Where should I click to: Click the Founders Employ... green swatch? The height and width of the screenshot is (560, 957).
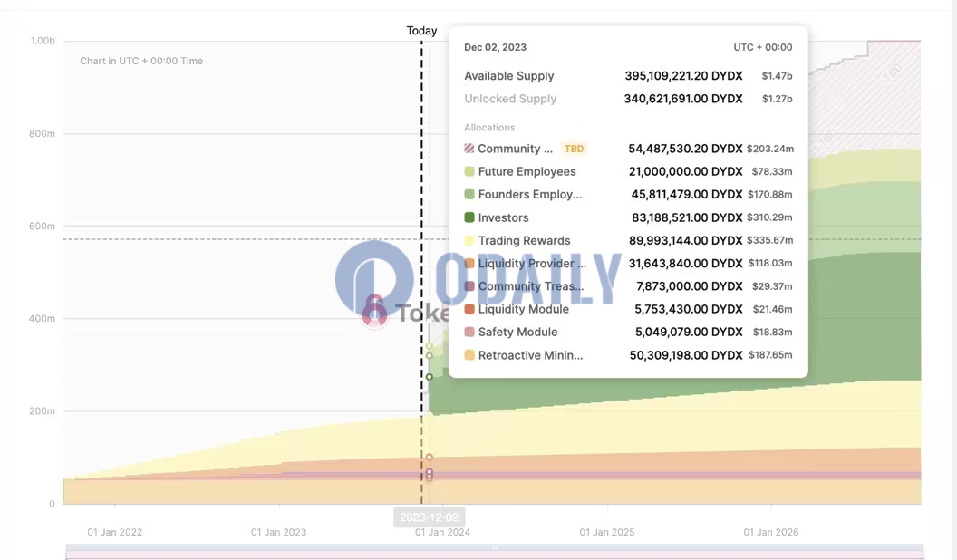pyautogui.click(x=469, y=194)
